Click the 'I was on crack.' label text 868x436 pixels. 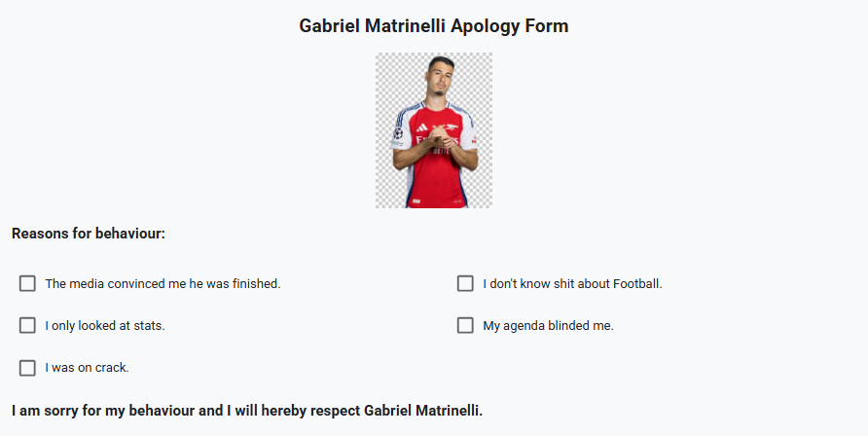tap(87, 368)
